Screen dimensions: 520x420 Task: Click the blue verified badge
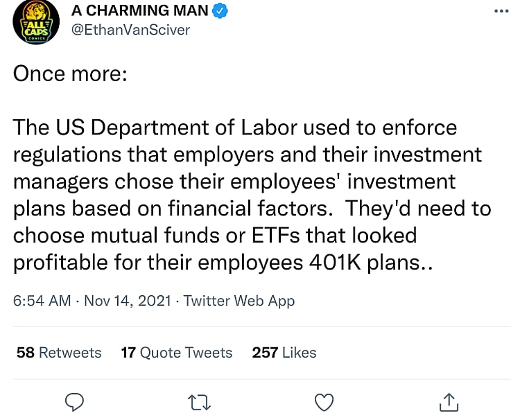click(221, 12)
